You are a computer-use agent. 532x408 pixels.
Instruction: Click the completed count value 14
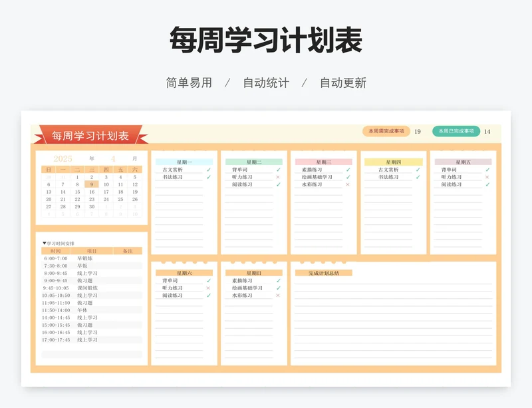click(x=487, y=132)
